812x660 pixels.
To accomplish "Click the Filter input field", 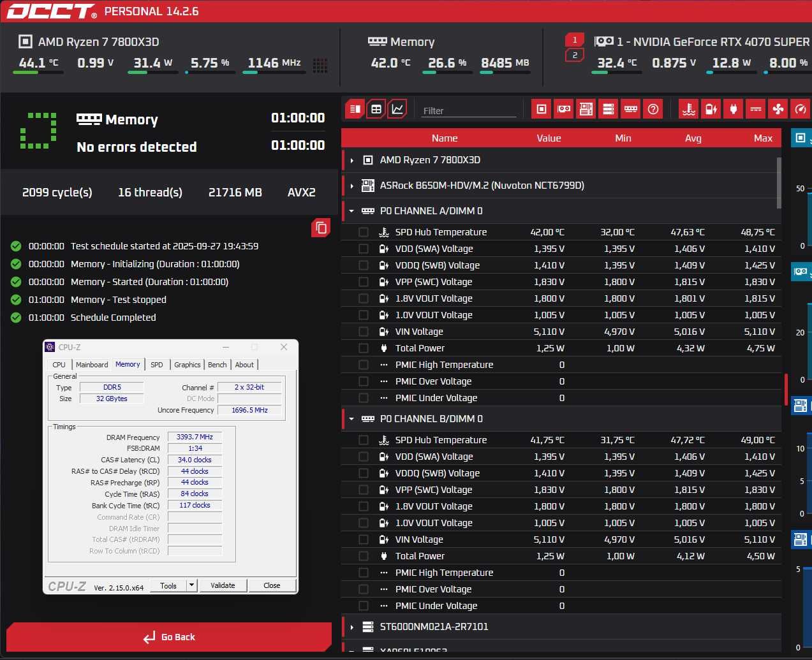I will pyautogui.click(x=468, y=110).
